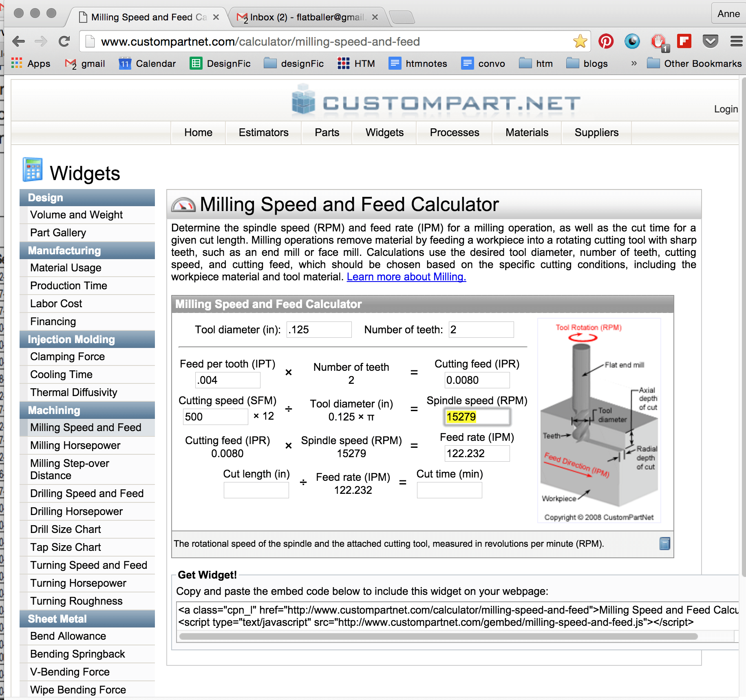746x700 pixels.
Task: Click the Cut time output field
Action: tap(449, 490)
